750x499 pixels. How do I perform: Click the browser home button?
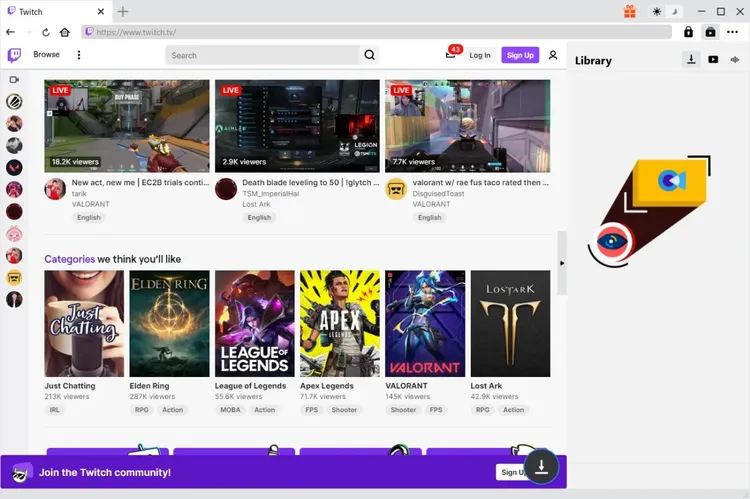(x=64, y=32)
